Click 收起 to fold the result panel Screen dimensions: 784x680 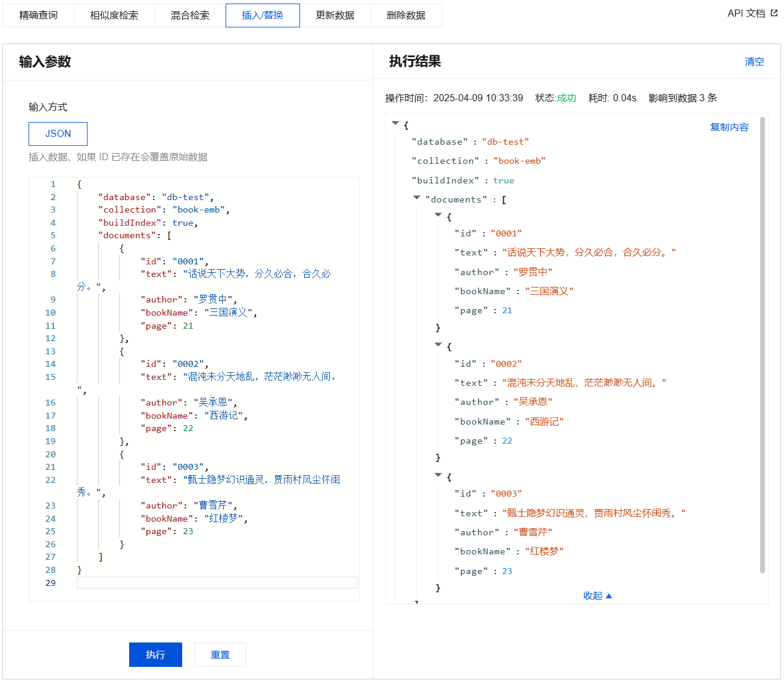597,595
